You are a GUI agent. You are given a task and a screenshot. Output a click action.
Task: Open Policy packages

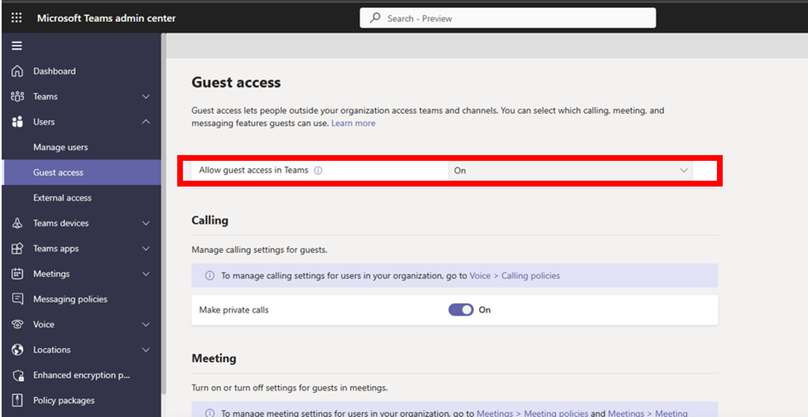(64, 401)
